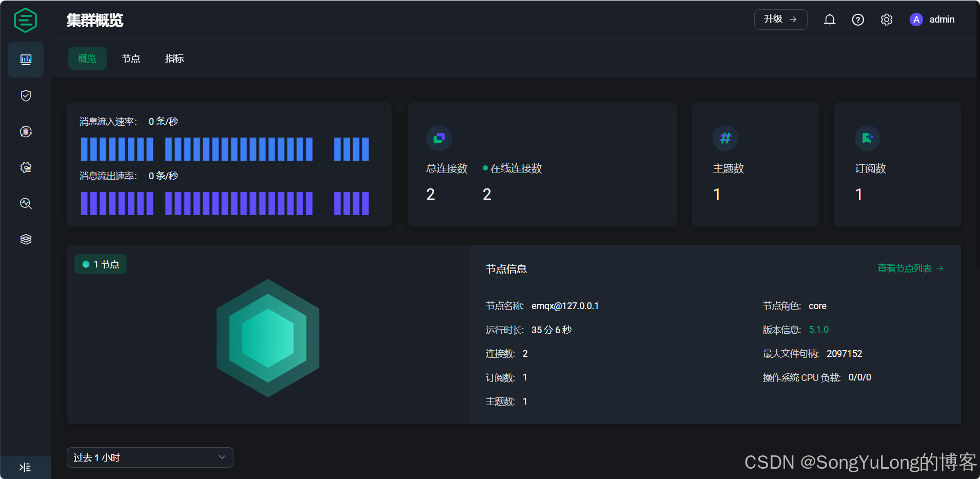Click the 消息流入速率 label
Image resolution: width=980 pixels, height=479 pixels.
[108, 122]
